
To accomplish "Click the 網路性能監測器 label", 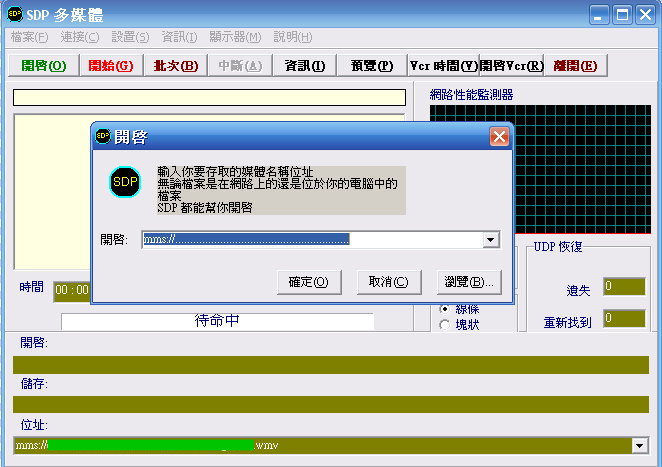I will (472, 95).
